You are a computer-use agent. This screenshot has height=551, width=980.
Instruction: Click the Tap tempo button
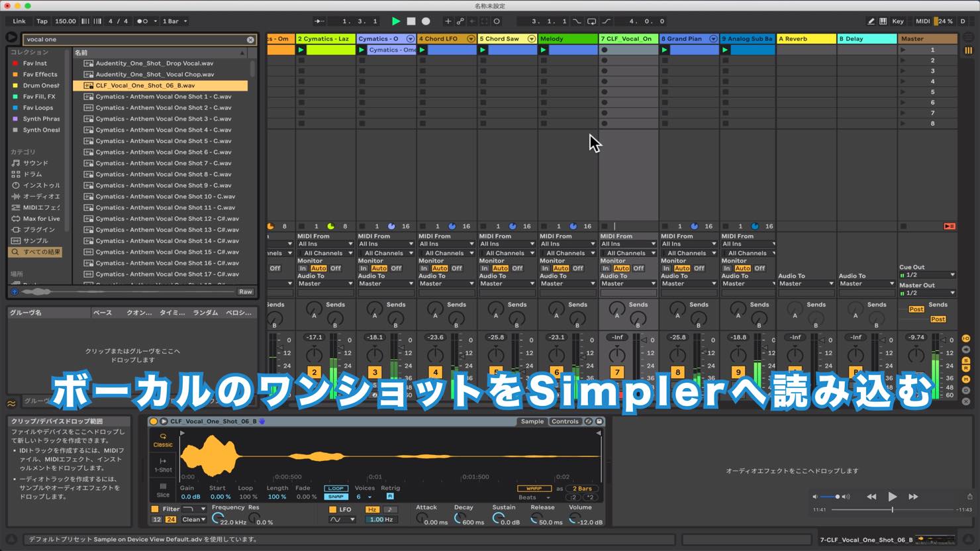click(42, 21)
